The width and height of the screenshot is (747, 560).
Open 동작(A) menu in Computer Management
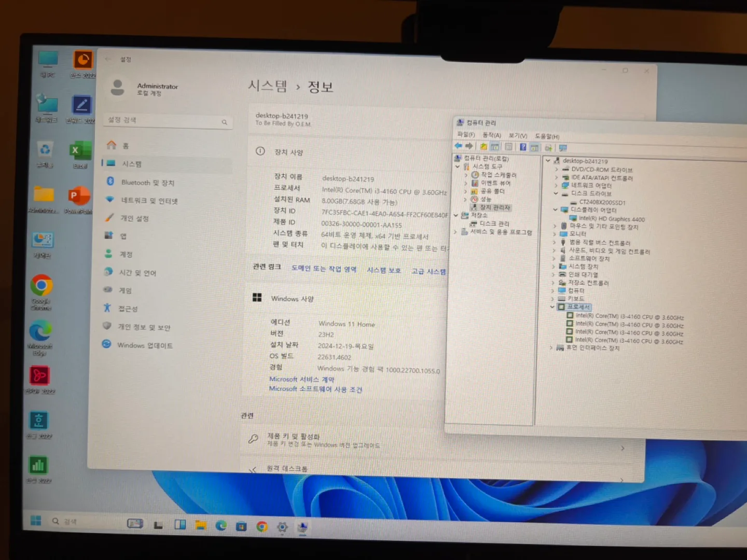tap(491, 135)
